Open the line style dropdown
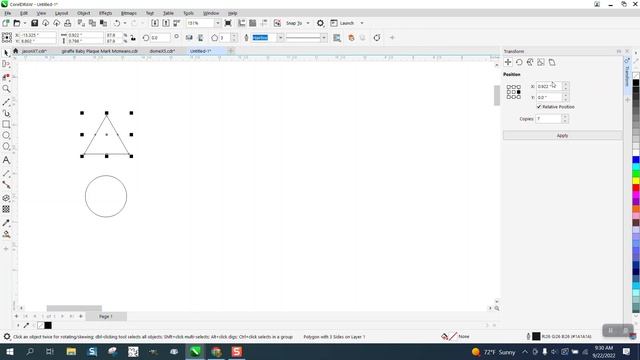640x360 pixels. [x=324, y=38]
